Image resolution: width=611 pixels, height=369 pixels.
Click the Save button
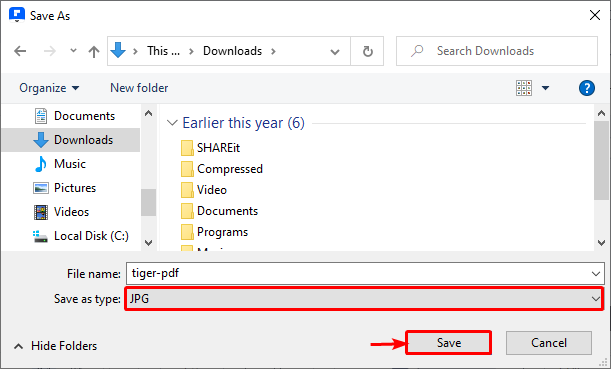click(x=449, y=343)
